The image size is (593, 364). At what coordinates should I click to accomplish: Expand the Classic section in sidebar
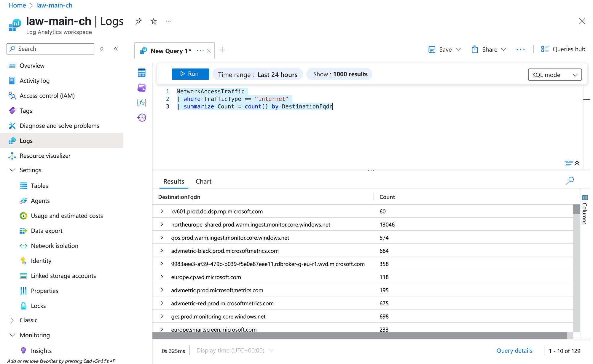click(x=12, y=320)
